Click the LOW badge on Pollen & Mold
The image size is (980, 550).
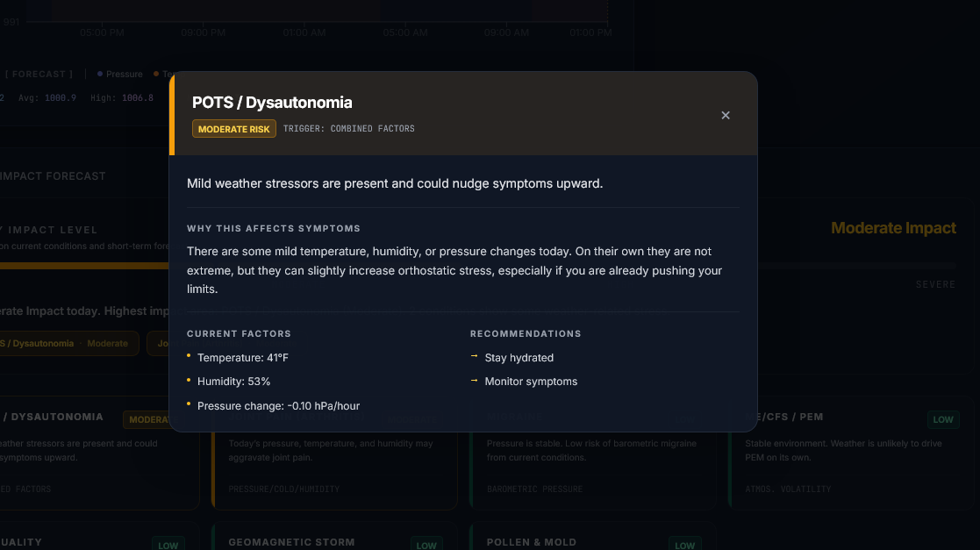(x=684, y=545)
